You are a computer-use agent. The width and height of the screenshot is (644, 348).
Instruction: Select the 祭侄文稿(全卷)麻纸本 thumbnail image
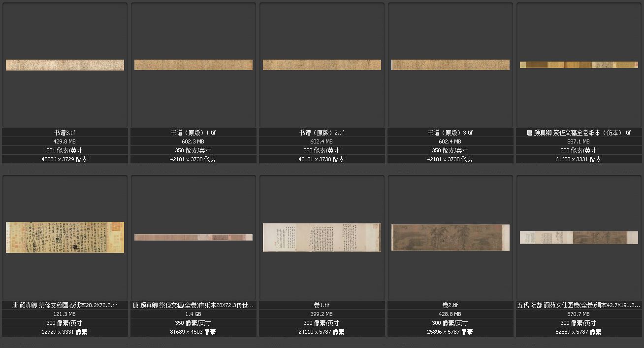[193, 238]
